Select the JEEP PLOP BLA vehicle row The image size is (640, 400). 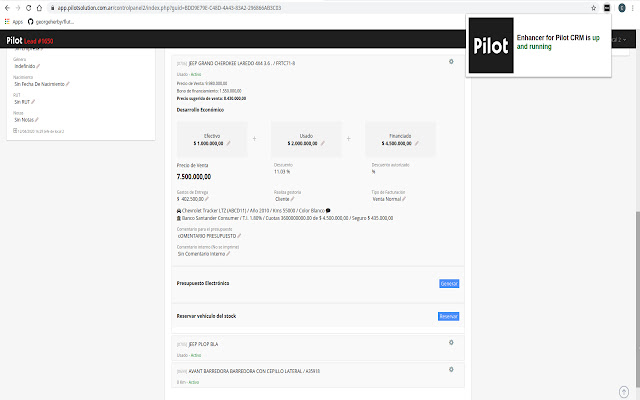click(x=318, y=348)
